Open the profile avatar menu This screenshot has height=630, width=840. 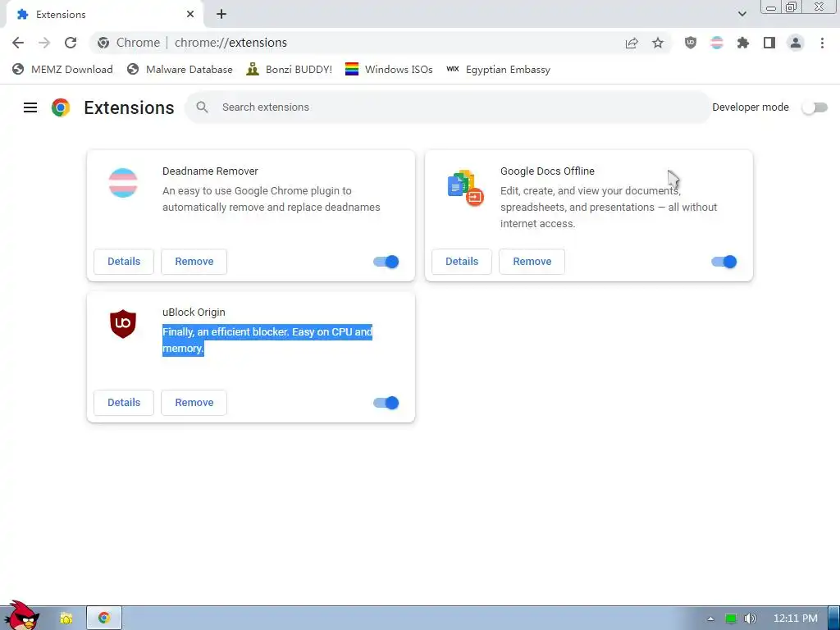(x=796, y=43)
